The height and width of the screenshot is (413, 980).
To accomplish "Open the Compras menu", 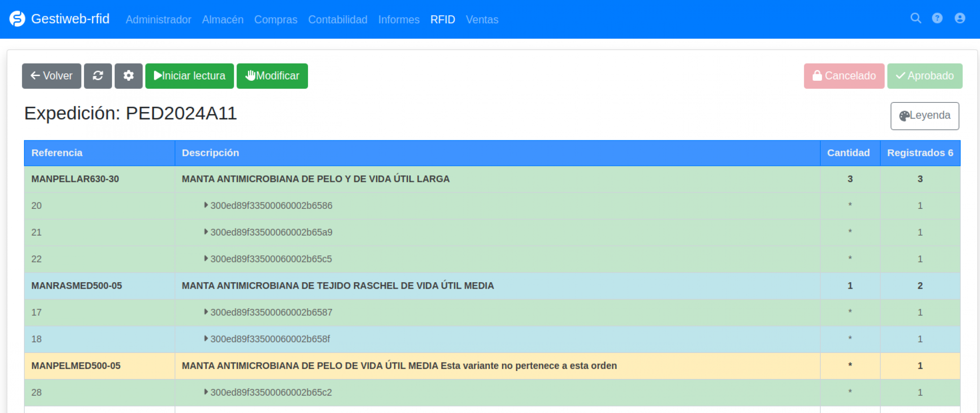I will click(x=276, y=20).
